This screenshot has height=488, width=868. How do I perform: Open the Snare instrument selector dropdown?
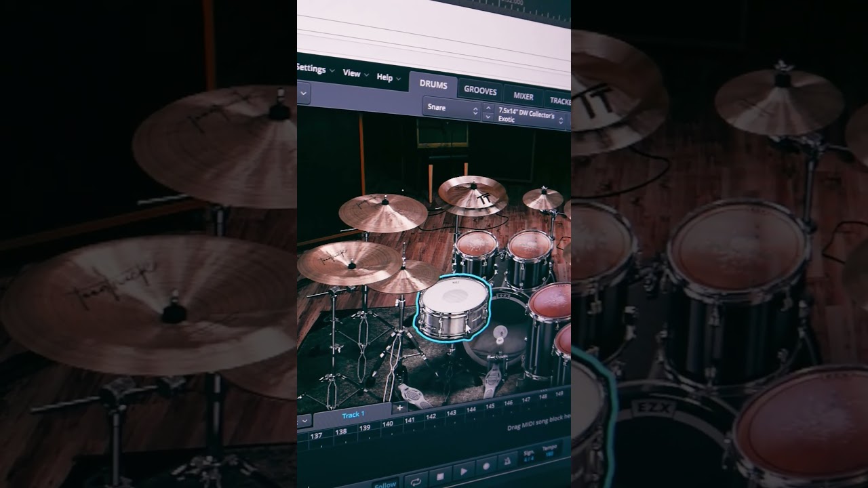[451, 108]
